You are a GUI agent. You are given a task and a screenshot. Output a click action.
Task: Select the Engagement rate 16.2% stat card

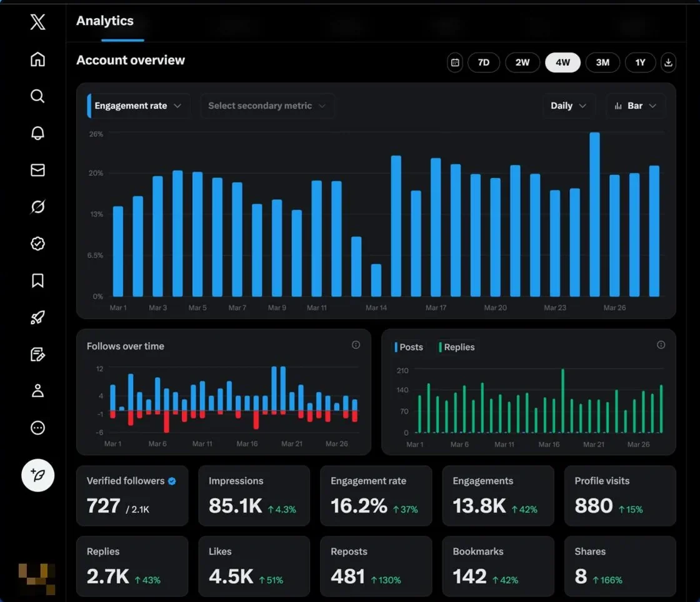(x=376, y=495)
